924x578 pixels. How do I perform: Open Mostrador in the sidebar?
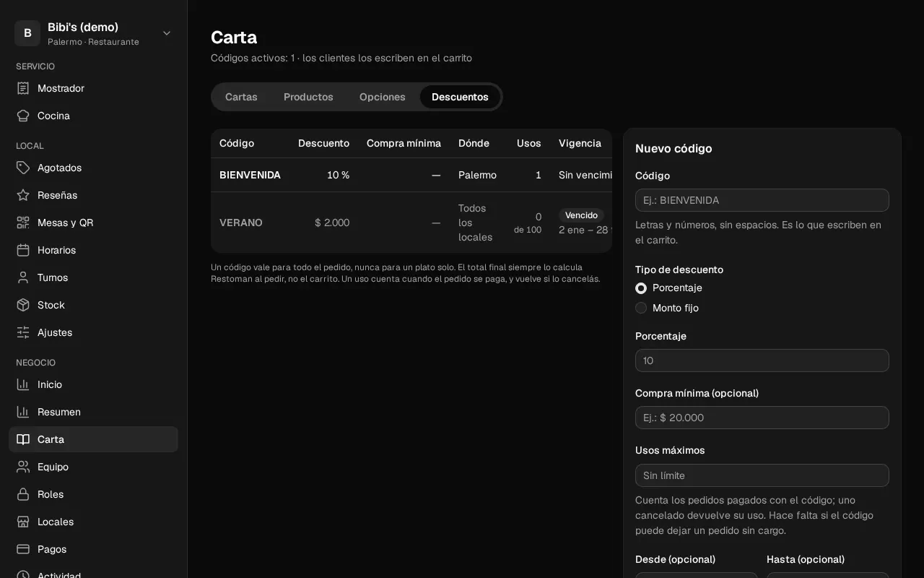point(94,88)
